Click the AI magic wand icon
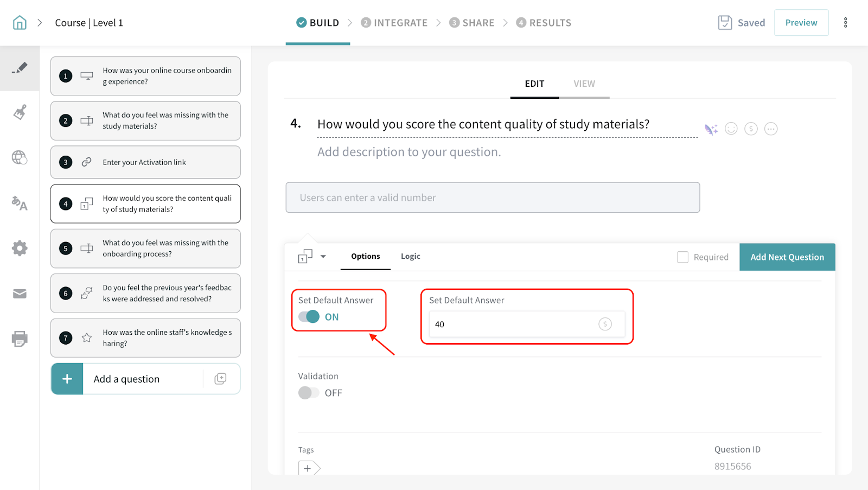This screenshot has height=490, width=868. tap(711, 129)
